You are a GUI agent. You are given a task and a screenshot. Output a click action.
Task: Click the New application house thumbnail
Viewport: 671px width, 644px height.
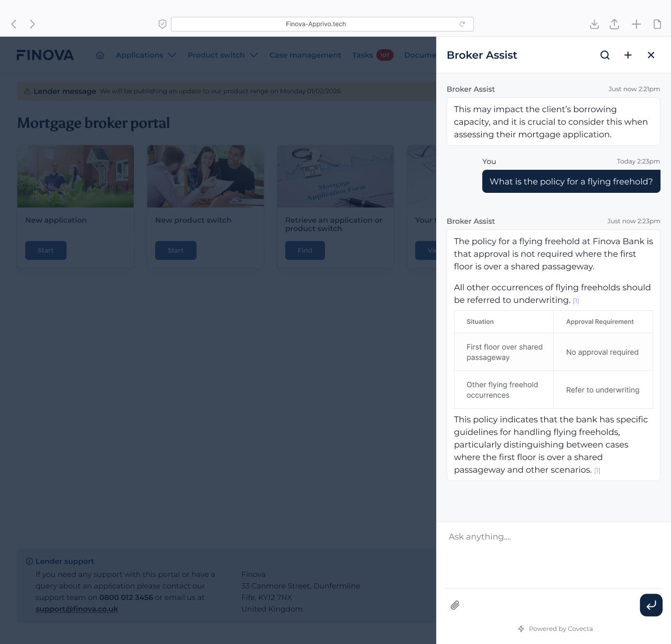coord(75,176)
